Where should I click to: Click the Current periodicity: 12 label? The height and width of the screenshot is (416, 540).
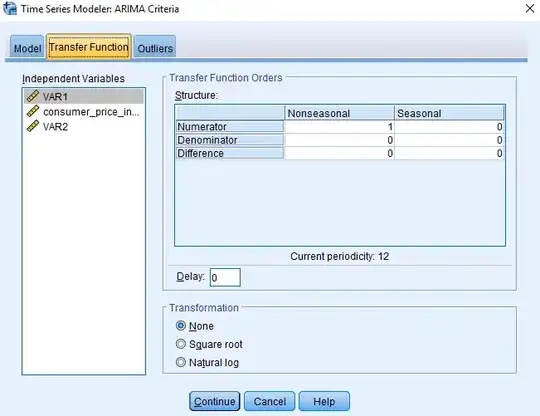(x=340, y=256)
